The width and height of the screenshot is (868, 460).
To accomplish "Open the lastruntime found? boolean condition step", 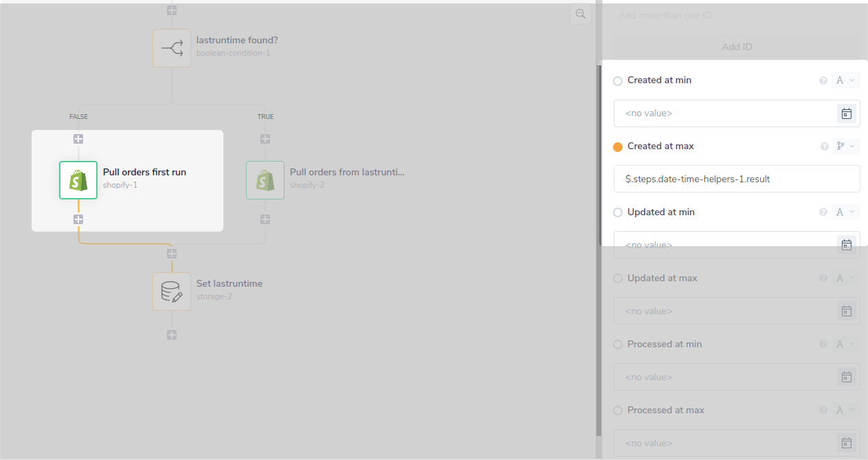I will point(172,47).
